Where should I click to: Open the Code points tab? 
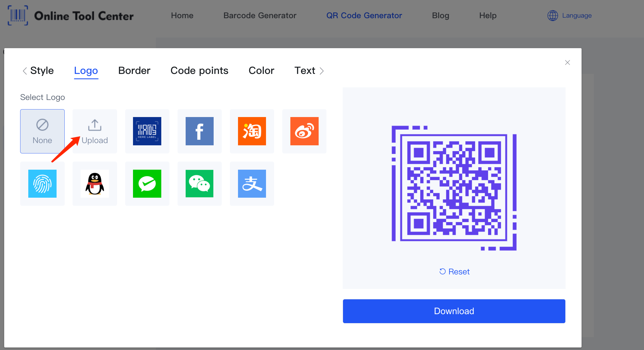[199, 70]
